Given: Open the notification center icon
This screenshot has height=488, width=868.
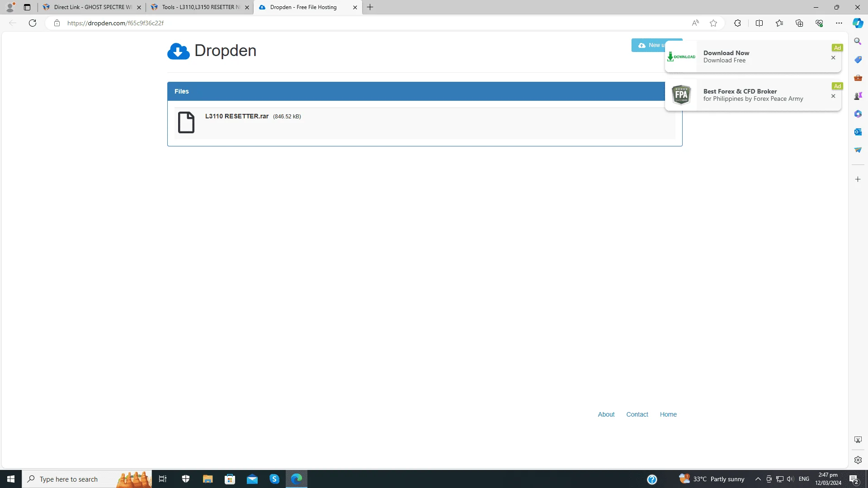Looking at the screenshot, I should point(854,479).
